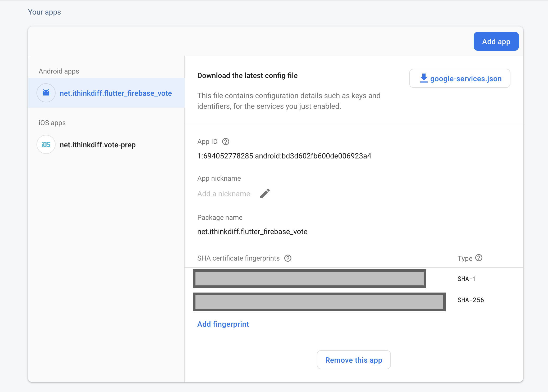This screenshot has height=392, width=548.
Task: Click the SHA-1 fingerprint row
Action: (x=309, y=279)
